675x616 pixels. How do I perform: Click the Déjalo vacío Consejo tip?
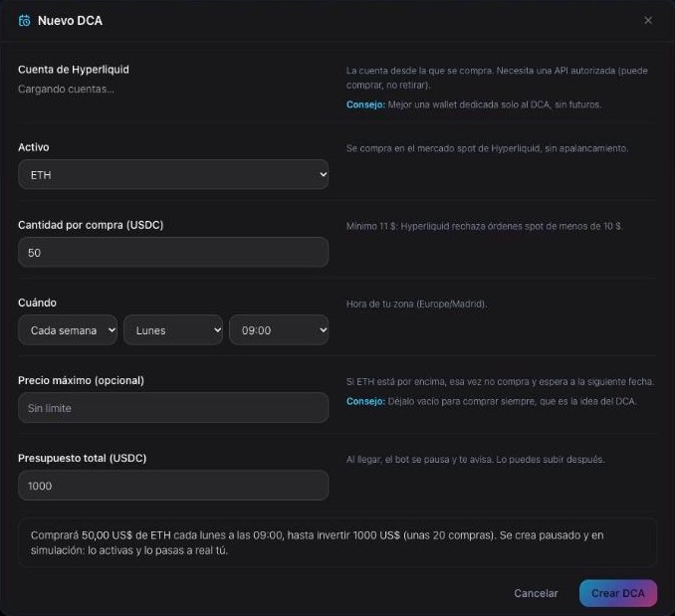click(492, 401)
